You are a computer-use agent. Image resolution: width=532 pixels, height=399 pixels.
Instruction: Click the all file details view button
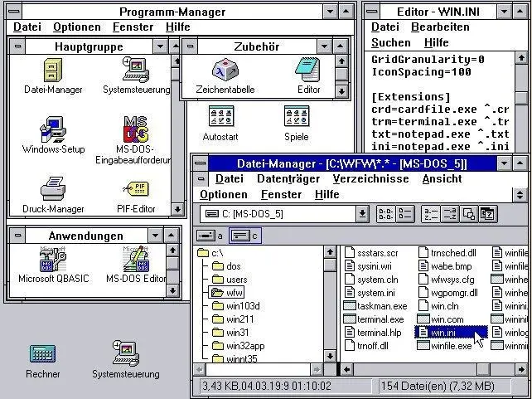tap(405, 214)
